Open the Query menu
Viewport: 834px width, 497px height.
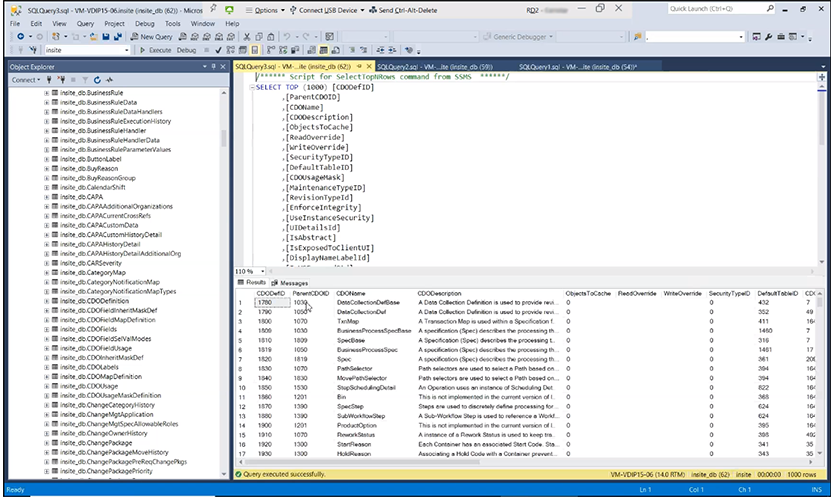pyautogui.click(x=85, y=22)
